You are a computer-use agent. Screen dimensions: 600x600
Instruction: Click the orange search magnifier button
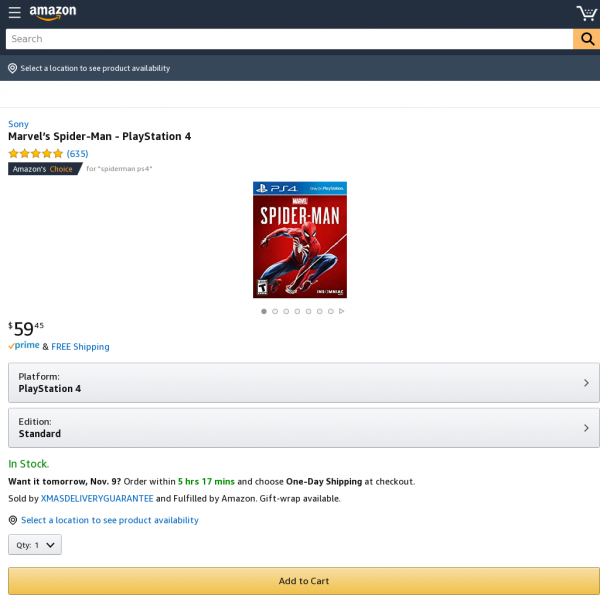pos(587,39)
